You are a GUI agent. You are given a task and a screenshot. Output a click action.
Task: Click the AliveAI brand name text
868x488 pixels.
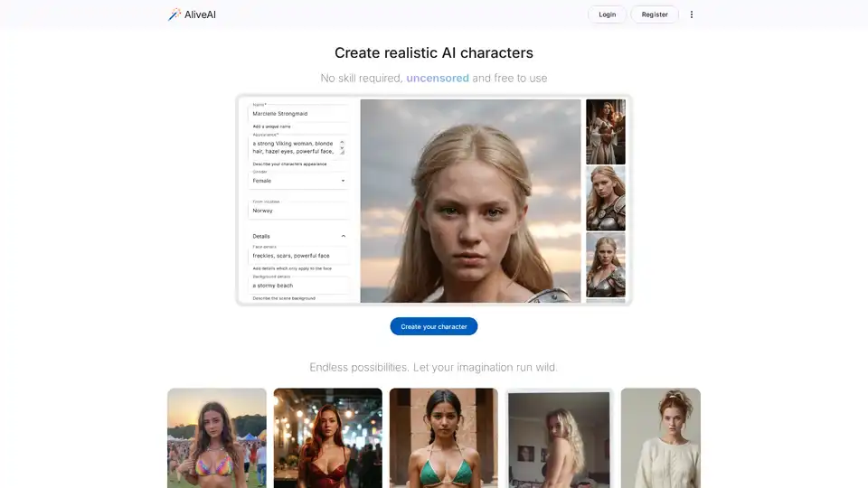(201, 14)
